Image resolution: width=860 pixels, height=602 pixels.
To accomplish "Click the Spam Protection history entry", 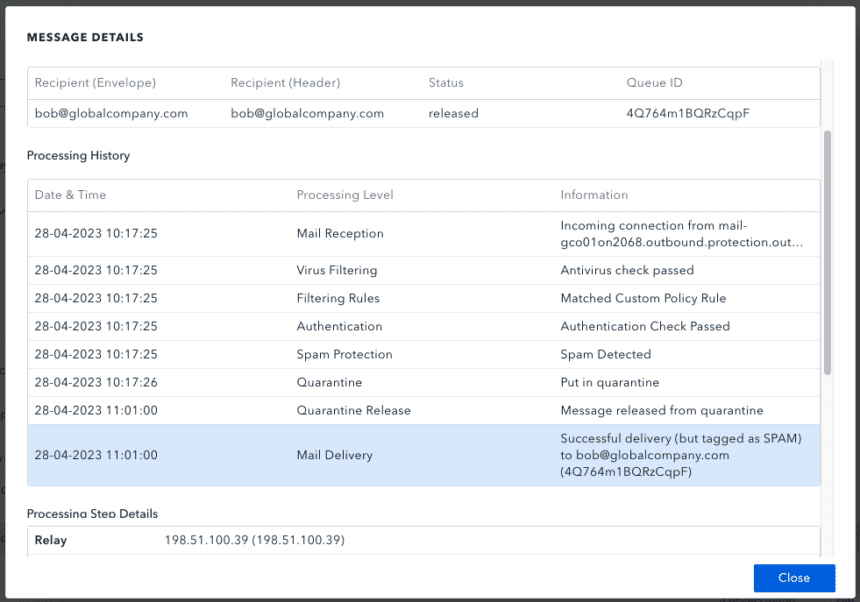I will [x=345, y=354].
